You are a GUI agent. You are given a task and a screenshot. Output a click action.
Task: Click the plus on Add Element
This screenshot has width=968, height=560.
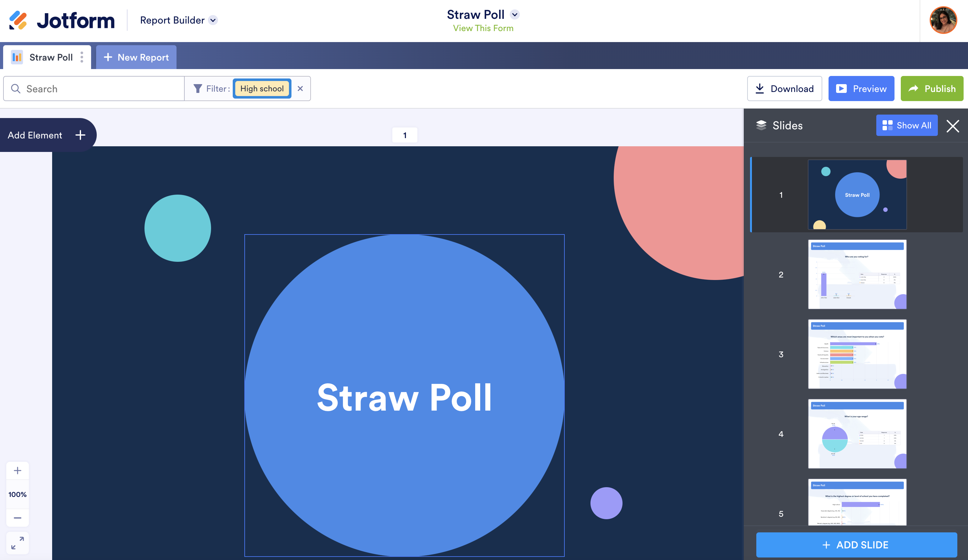coord(80,135)
